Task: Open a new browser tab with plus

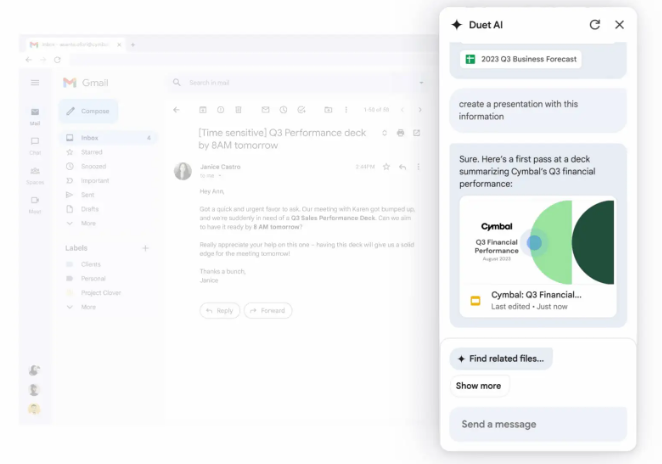Action: (133, 45)
